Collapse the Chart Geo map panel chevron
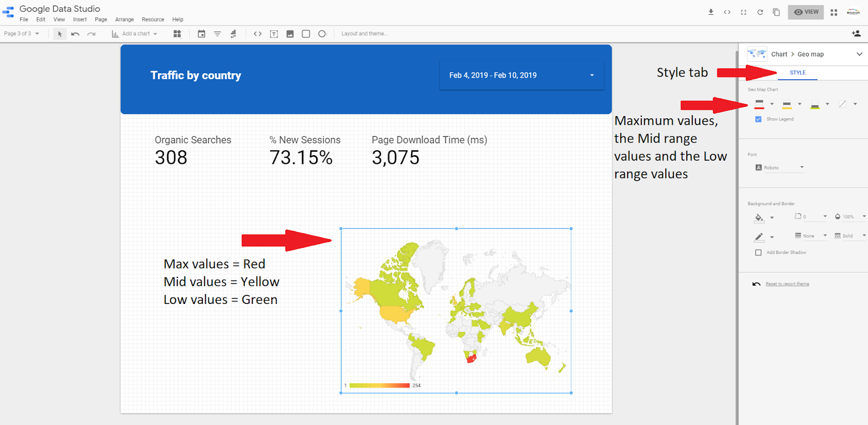 (859, 54)
